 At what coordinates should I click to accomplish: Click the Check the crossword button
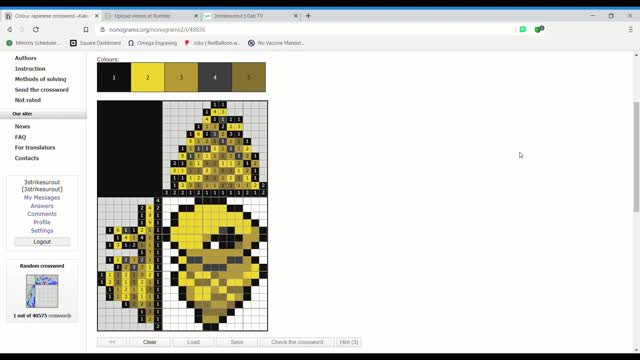[297, 342]
